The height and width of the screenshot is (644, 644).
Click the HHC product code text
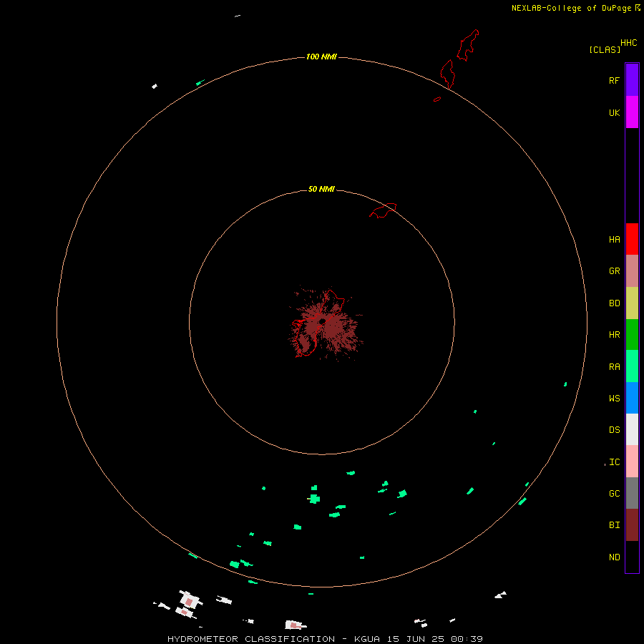click(x=628, y=43)
